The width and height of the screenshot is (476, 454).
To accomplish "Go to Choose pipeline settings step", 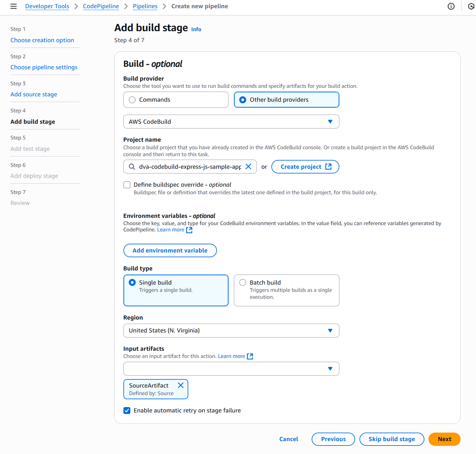I will point(44,67).
